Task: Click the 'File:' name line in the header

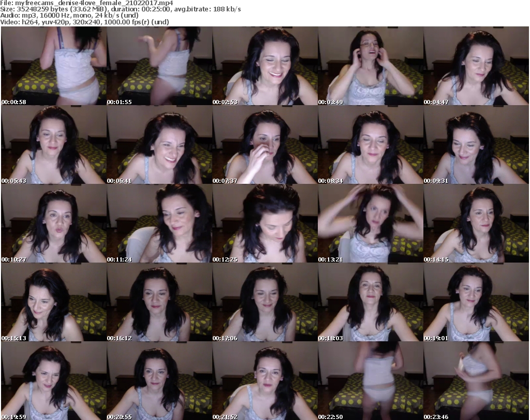Action: pyautogui.click(x=86, y=3)
